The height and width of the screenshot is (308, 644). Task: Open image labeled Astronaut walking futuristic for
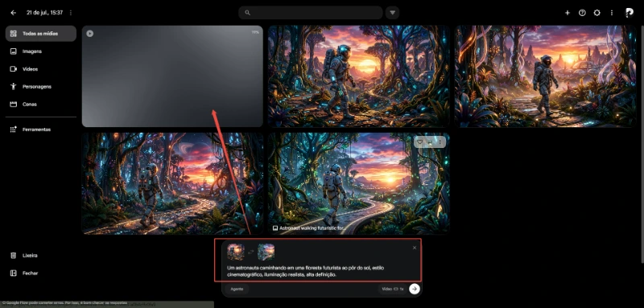click(358, 183)
